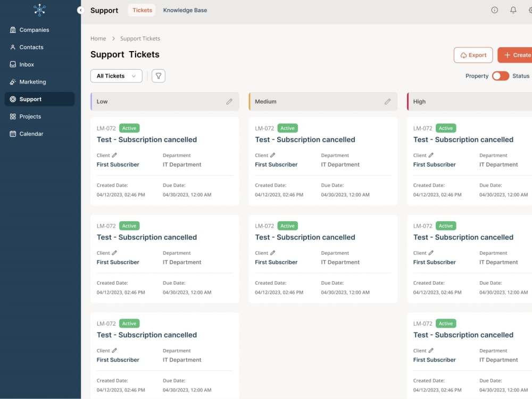Click the Contacts person icon

point(13,47)
